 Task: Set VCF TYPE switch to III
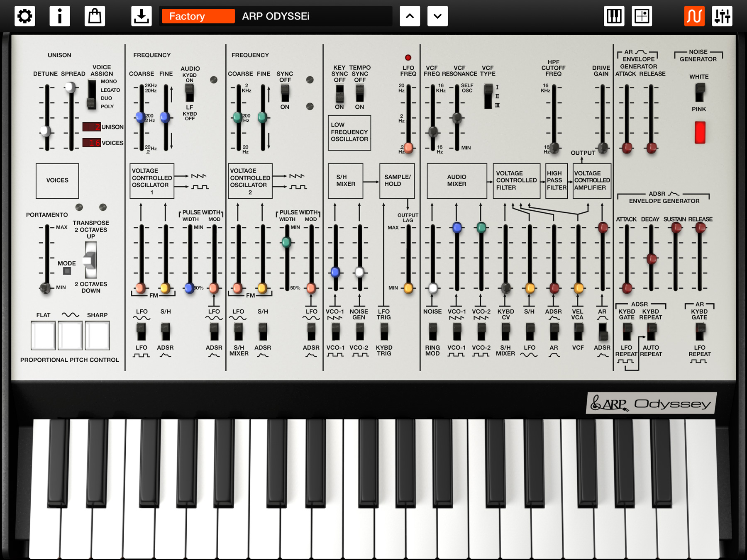click(489, 105)
